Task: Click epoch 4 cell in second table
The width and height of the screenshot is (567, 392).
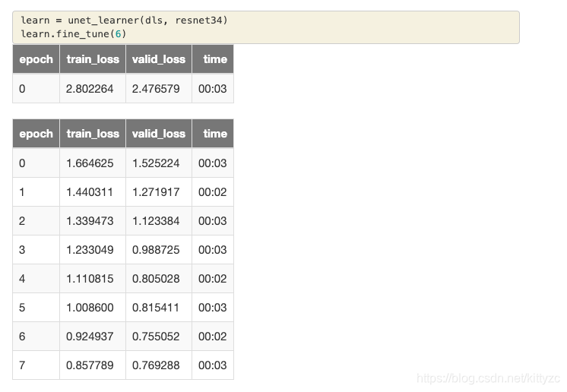Action: pyautogui.click(x=36, y=279)
